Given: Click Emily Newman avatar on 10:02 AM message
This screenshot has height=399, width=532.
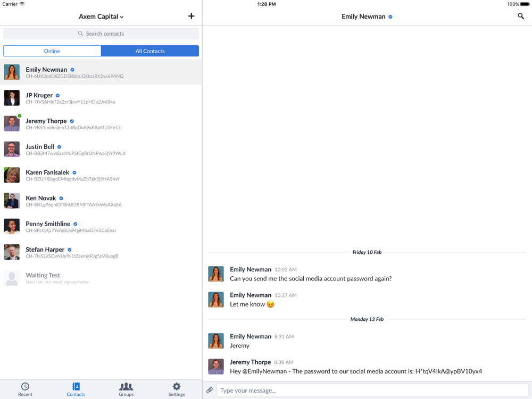Looking at the screenshot, I should pos(216,274).
